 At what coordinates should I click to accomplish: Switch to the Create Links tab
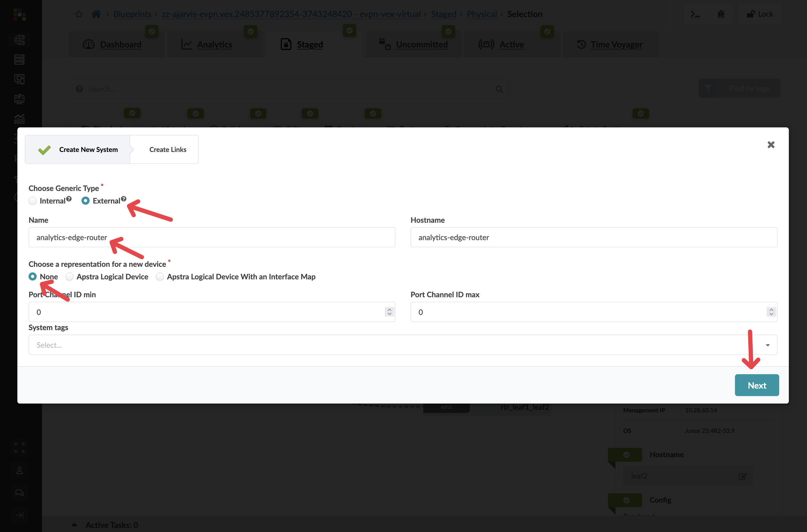tap(167, 149)
